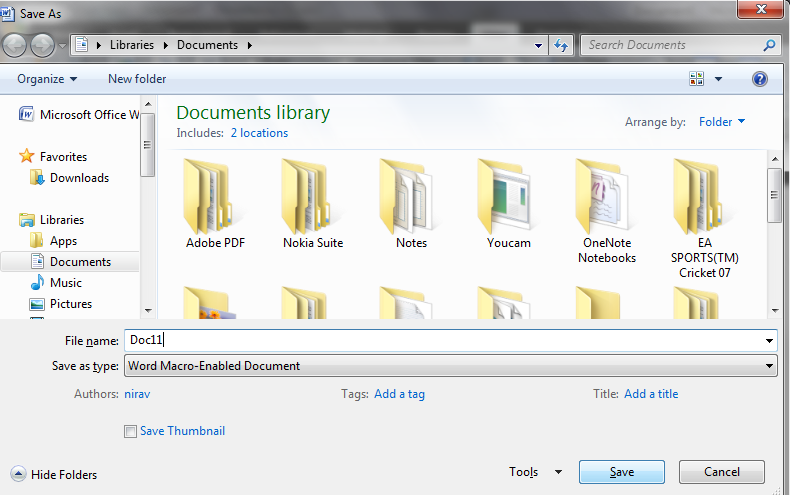This screenshot has width=790, height=495.
Task: Click the Save button
Action: pos(622,472)
